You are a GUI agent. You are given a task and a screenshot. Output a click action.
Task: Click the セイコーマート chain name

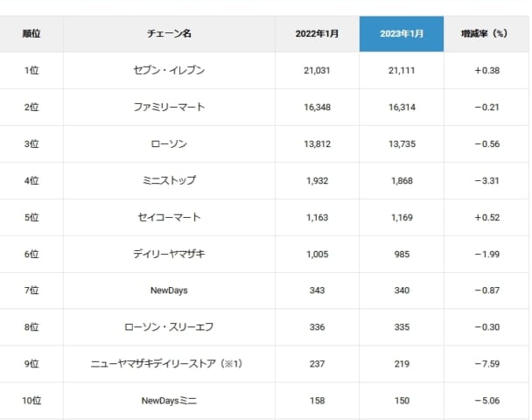tap(170, 218)
